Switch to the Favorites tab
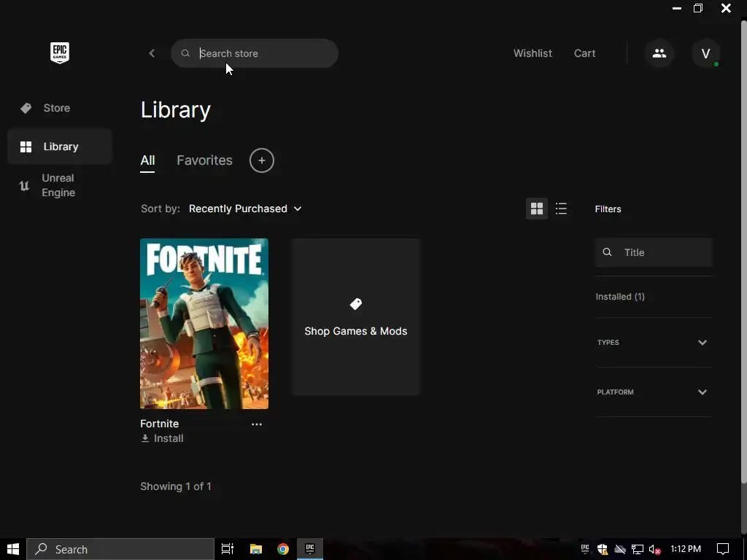Viewport: 747px width, 560px height. [204, 160]
